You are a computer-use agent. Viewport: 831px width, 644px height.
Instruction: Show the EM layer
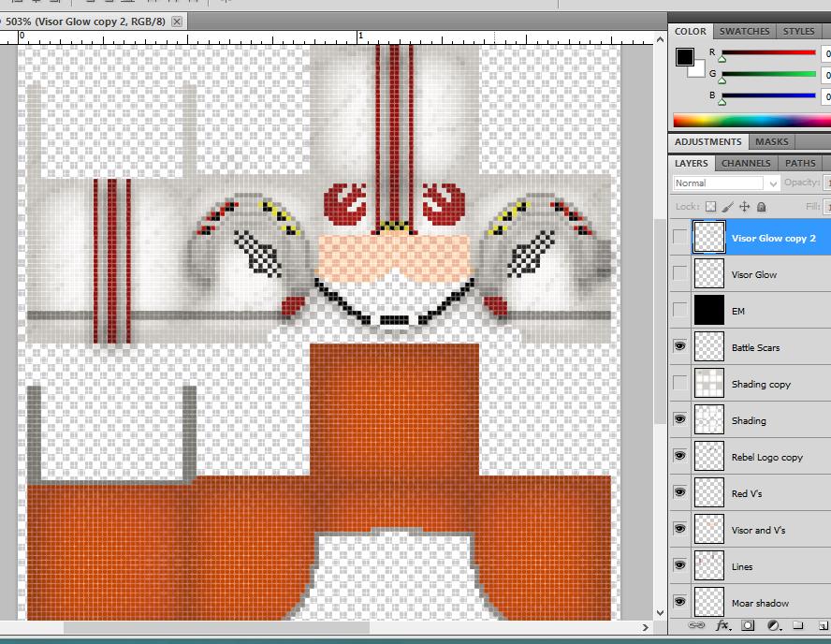(680, 311)
